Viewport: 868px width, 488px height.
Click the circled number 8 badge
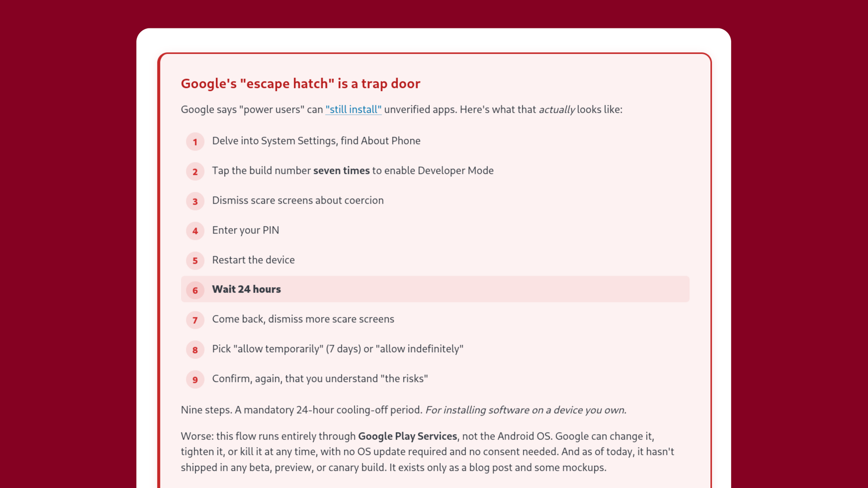tap(195, 350)
